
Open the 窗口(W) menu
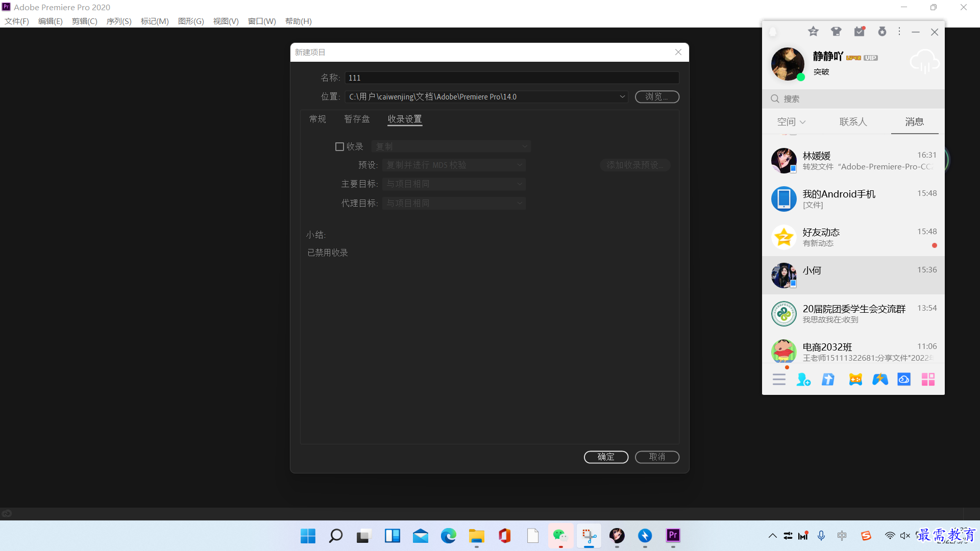click(262, 21)
